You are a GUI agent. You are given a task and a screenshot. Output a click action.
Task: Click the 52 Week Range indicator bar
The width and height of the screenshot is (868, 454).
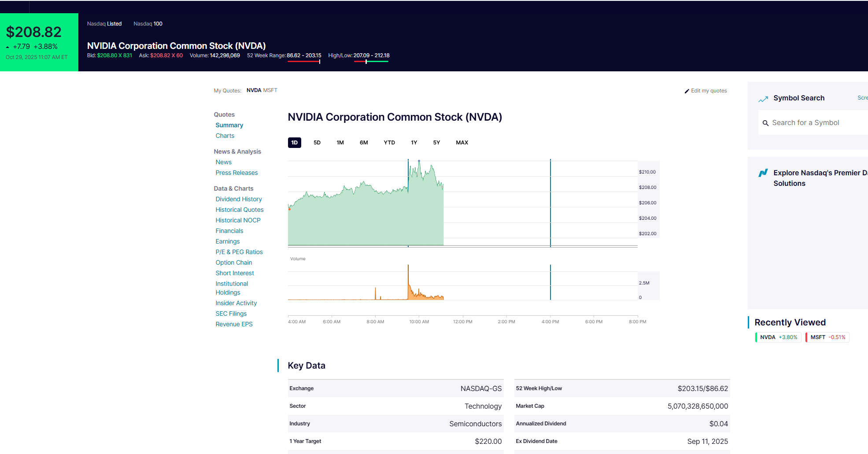tap(304, 62)
